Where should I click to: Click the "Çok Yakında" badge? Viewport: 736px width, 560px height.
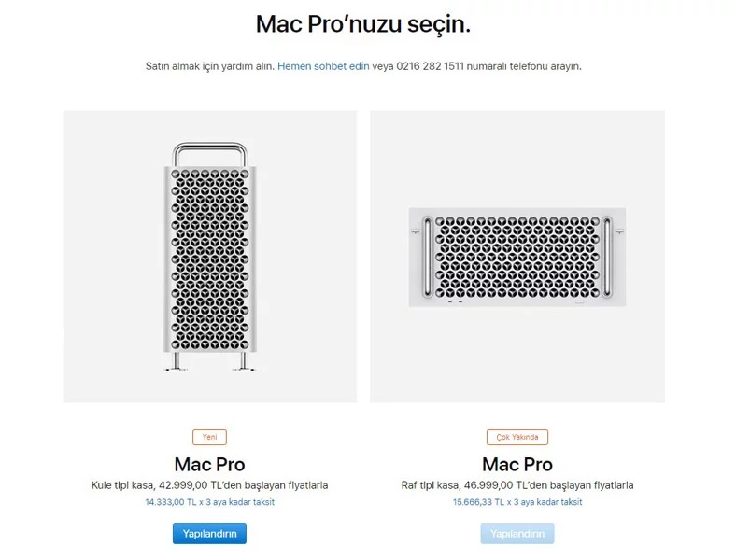tap(517, 437)
